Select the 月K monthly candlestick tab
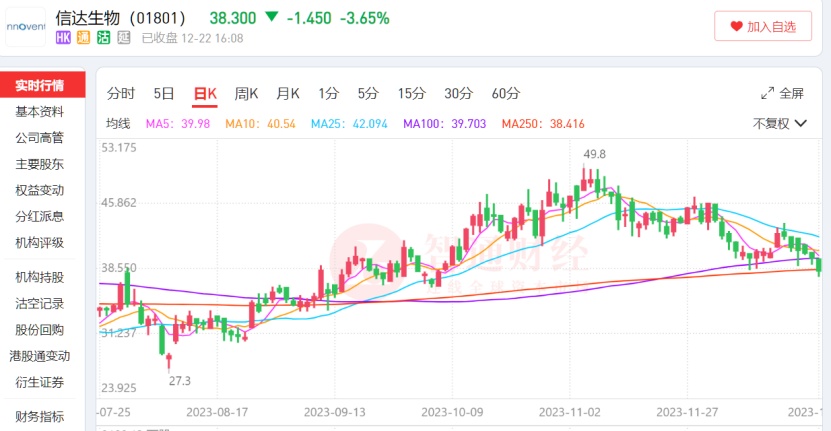 pyautogui.click(x=288, y=93)
